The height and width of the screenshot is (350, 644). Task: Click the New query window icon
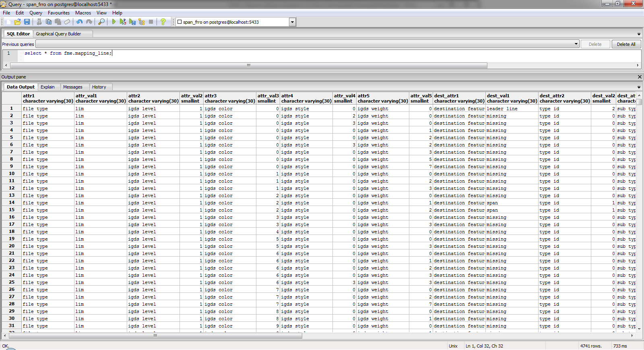8,22
